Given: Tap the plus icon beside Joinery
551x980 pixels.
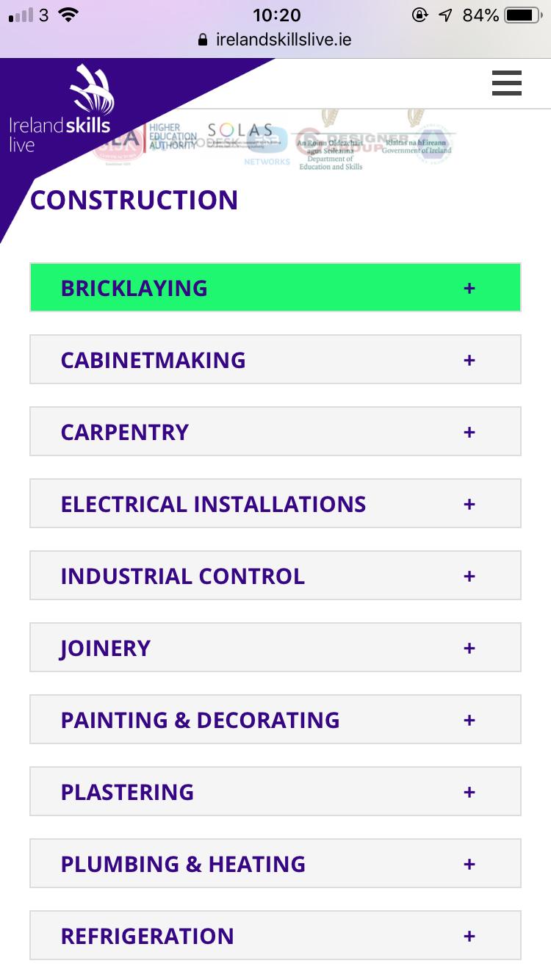Looking at the screenshot, I should pyautogui.click(x=469, y=648).
